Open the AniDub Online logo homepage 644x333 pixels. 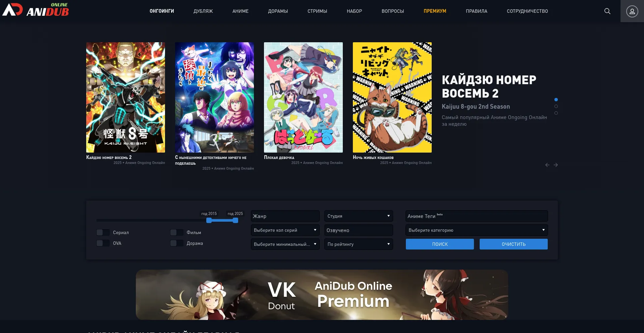click(x=36, y=10)
